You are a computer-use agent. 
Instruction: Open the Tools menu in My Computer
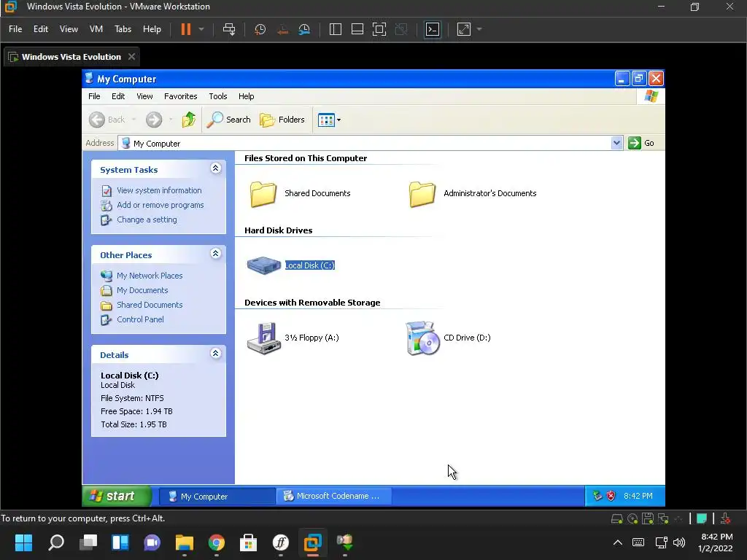[217, 96]
